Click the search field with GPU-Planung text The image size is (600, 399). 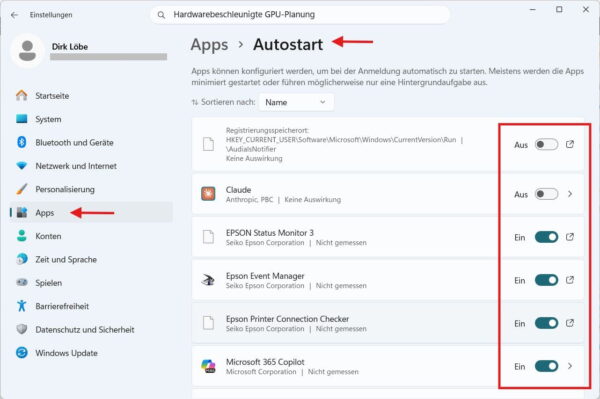coord(300,15)
